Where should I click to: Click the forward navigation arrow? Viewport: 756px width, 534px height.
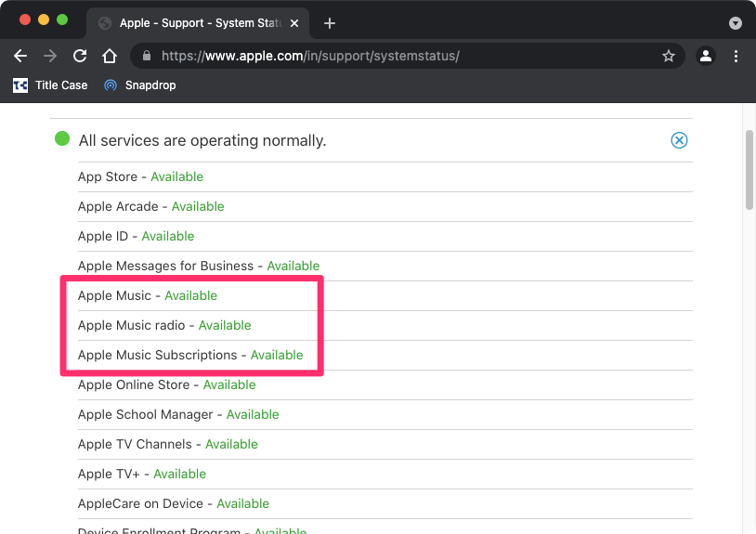click(x=50, y=56)
